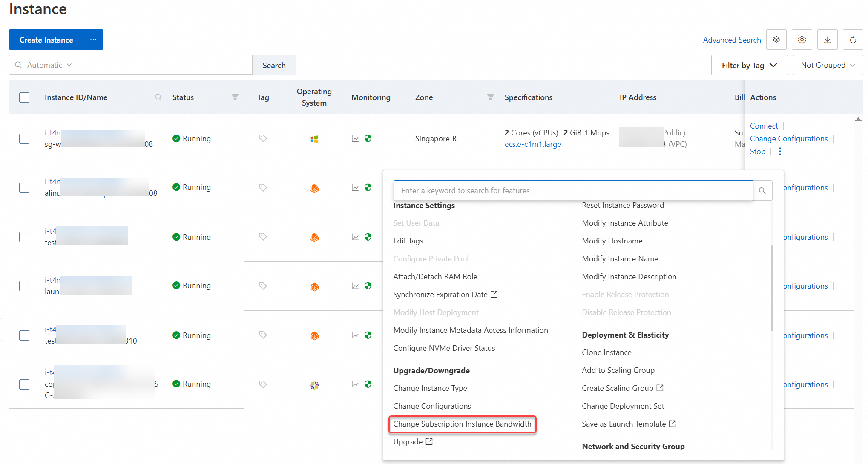Toggle the select-all checkbox in table header
Image resolution: width=868 pixels, height=464 pixels.
[24, 97]
